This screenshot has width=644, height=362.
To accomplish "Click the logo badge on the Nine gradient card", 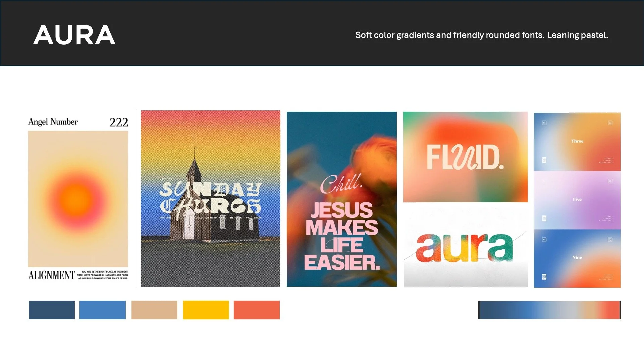I will click(x=544, y=277).
